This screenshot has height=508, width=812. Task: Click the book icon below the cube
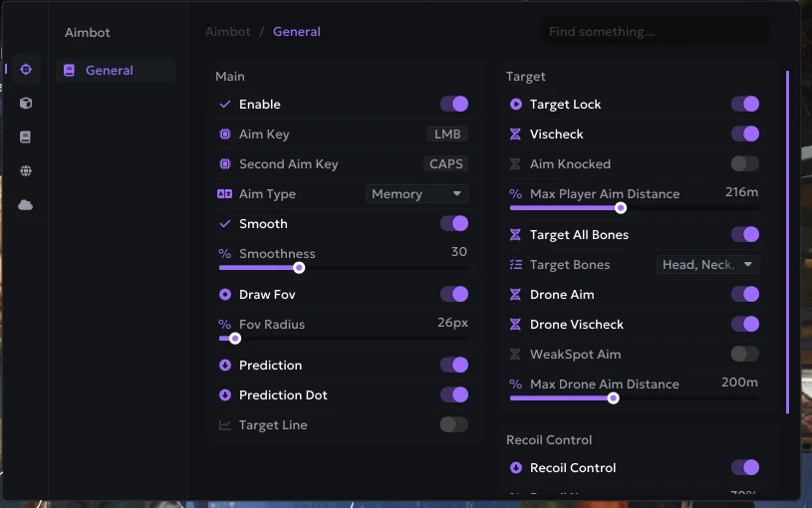25,136
